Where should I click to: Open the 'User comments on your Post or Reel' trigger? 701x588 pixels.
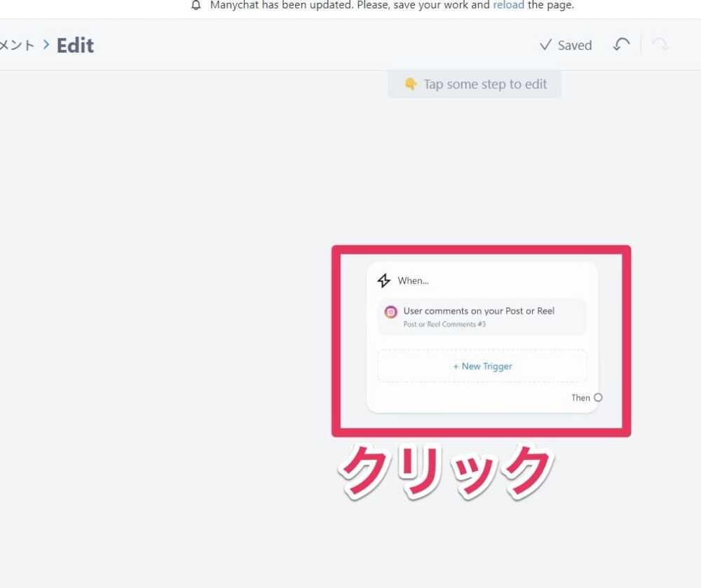(479, 311)
